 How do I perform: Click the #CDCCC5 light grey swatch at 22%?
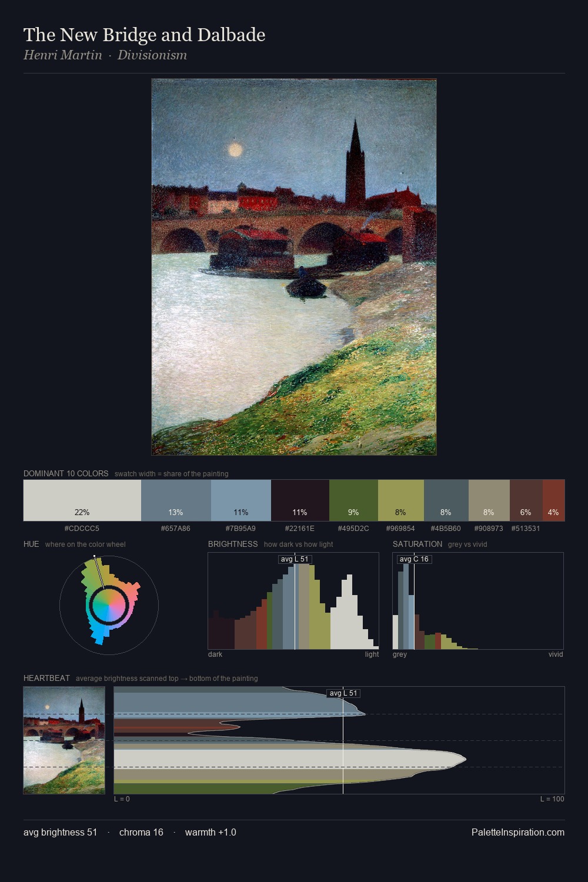pos(82,500)
